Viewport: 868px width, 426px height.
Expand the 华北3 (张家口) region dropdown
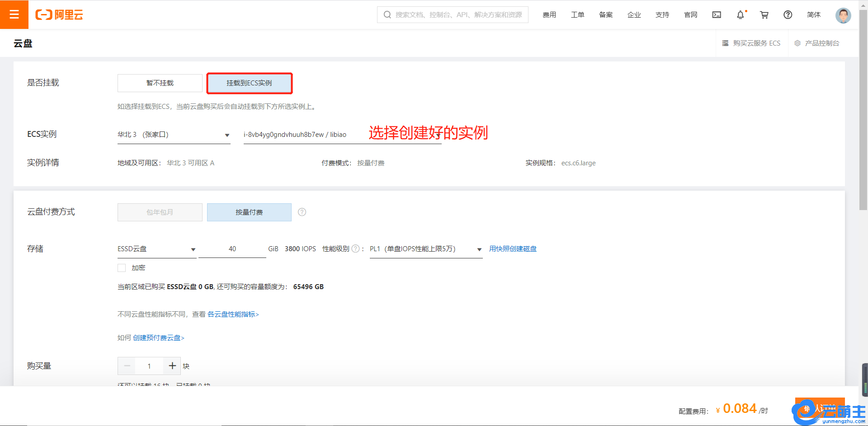pos(174,135)
